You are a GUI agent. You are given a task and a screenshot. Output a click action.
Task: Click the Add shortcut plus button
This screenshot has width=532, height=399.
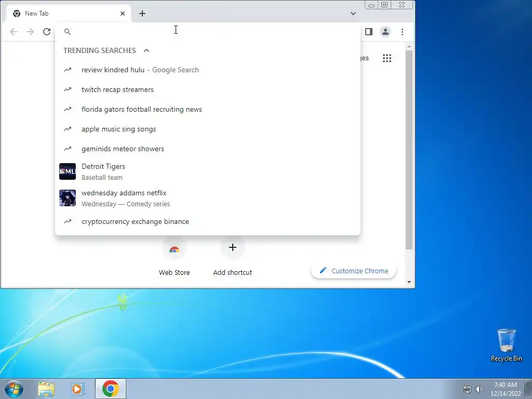click(232, 248)
